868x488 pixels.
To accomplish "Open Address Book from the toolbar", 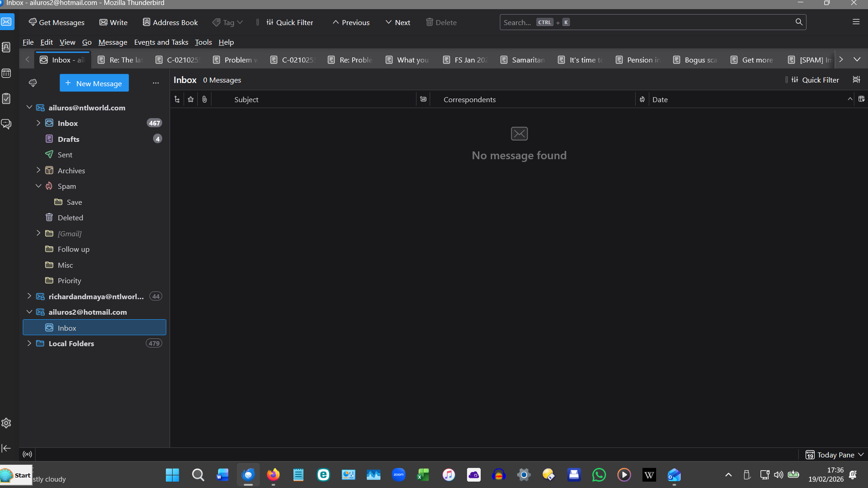I will click(170, 22).
